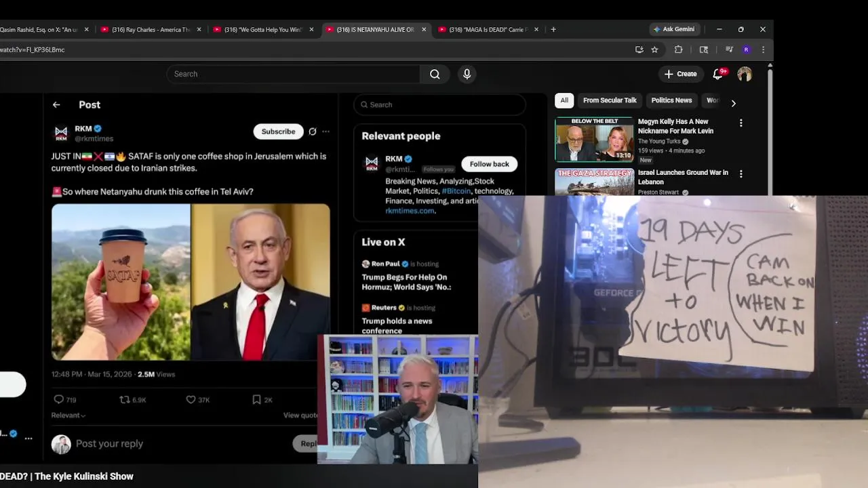
Task: Click the YouTube search magnifier button
Action: (x=435, y=74)
